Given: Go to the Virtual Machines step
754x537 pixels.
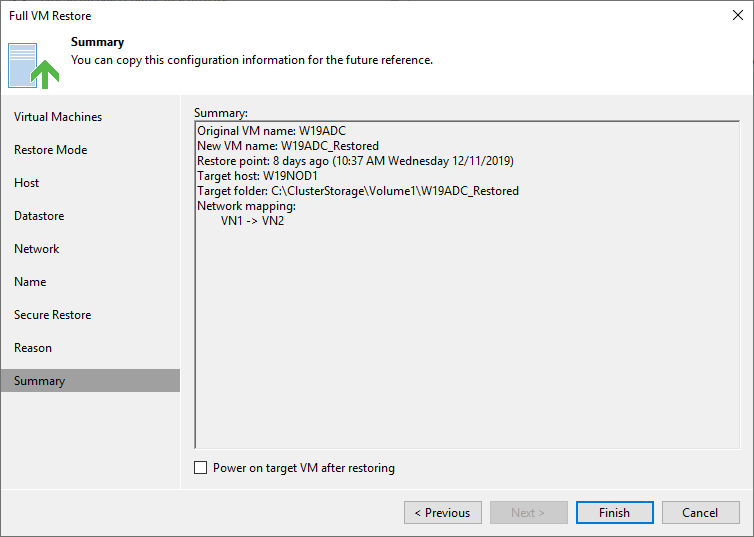Looking at the screenshot, I should click(x=58, y=117).
